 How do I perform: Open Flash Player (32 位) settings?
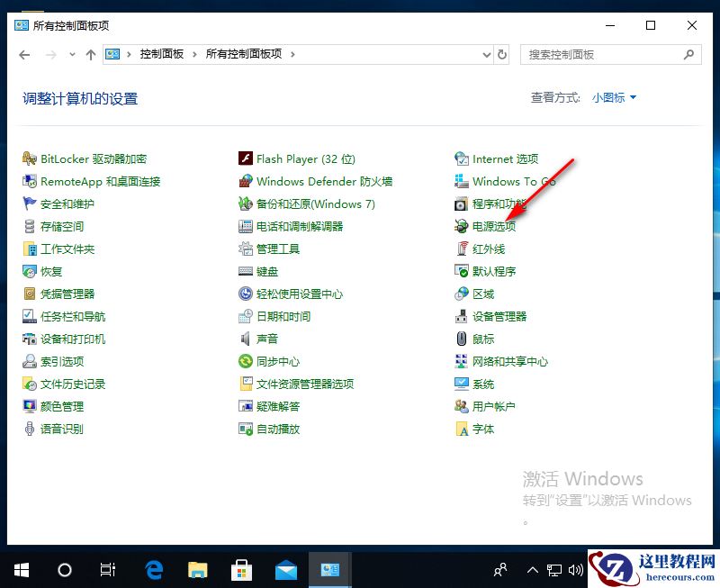[297, 158]
